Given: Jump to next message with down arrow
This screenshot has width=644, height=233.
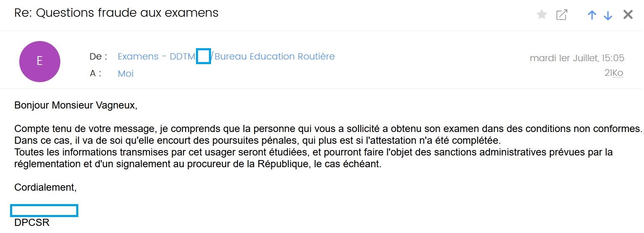Looking at the screenshot, I should [608, 16].
